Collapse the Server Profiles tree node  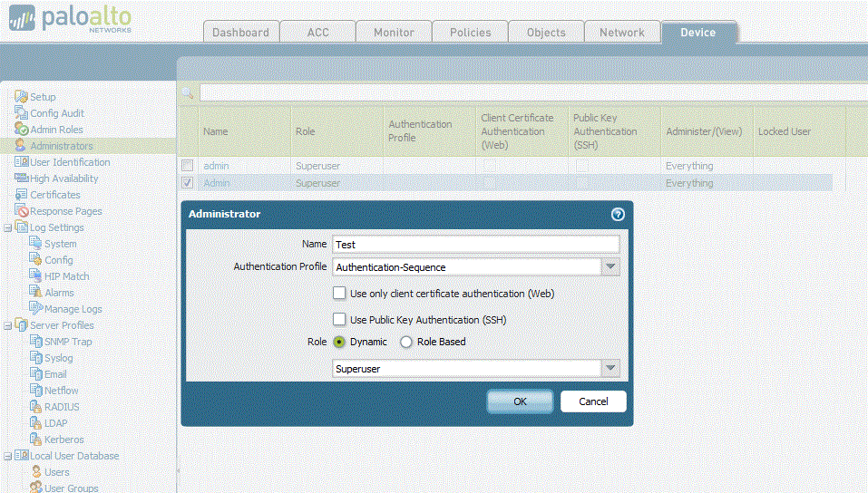(8, 325)
